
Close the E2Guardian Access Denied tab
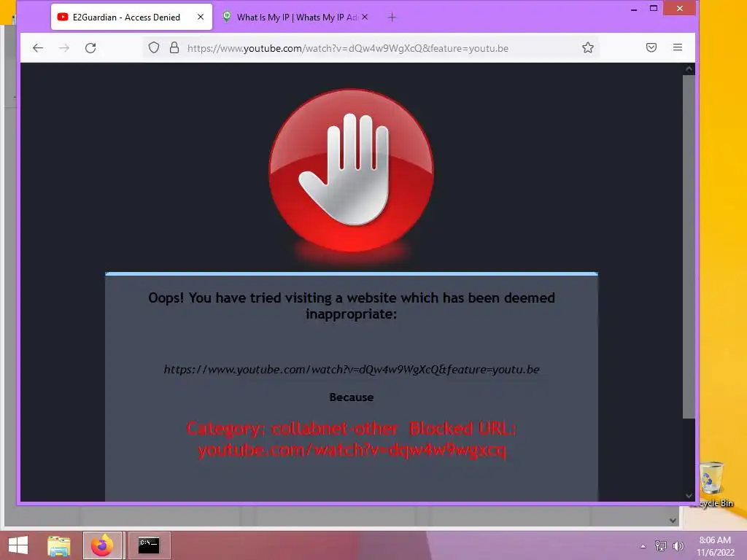pos(201,17)
